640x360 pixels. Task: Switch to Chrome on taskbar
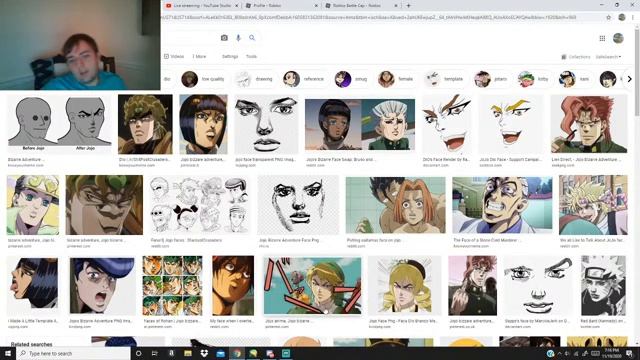tap(237, 353)
